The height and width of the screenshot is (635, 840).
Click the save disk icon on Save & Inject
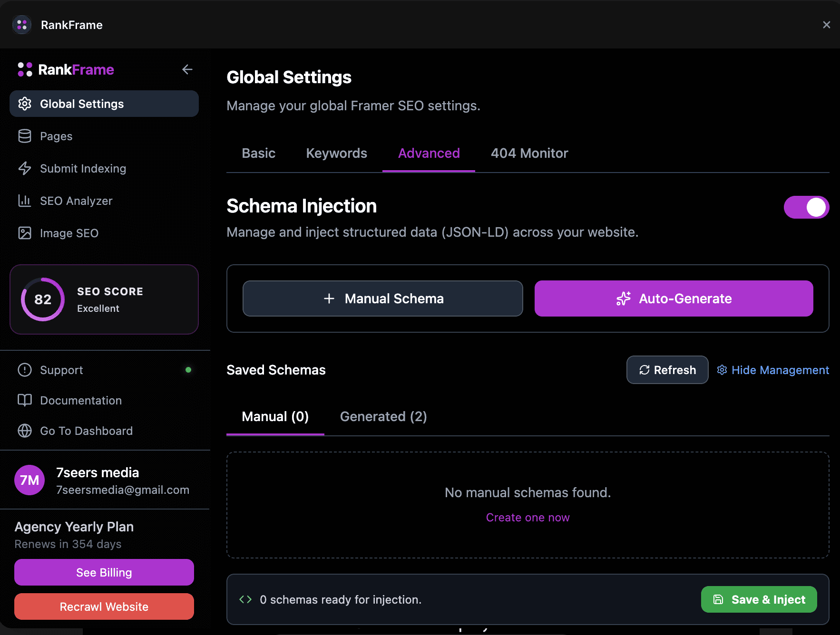718,599
